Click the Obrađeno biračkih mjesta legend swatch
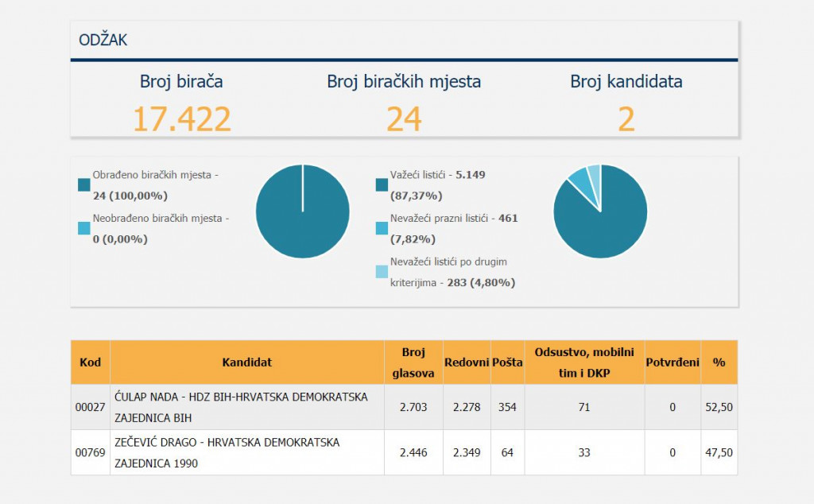 84,185
